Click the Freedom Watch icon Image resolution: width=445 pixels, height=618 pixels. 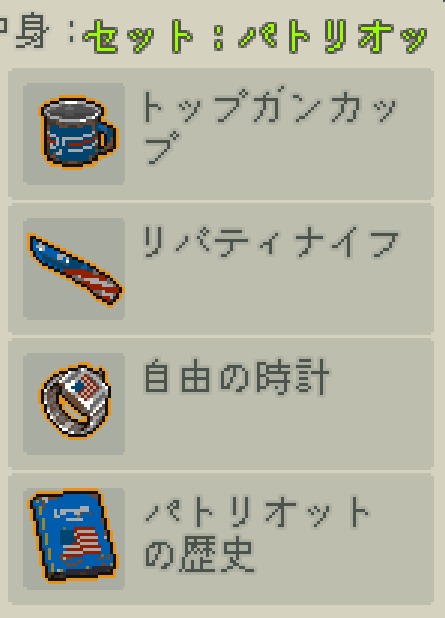coord(76,401)
